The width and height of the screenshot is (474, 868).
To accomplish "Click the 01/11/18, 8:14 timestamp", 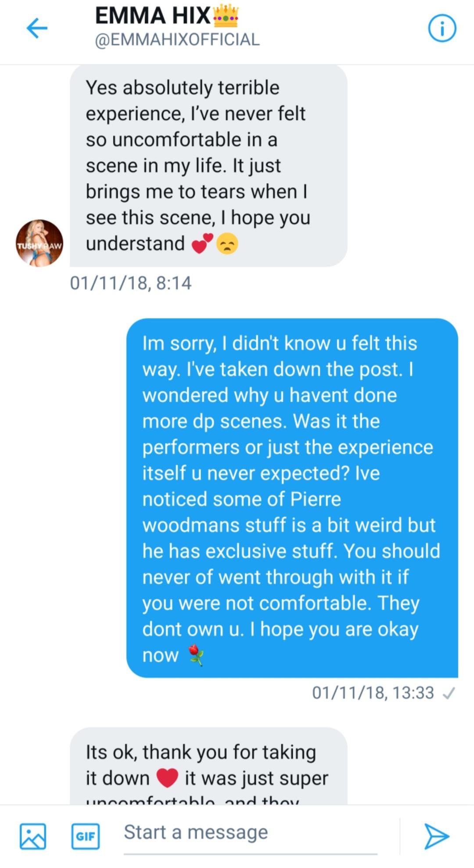I will (x=131, y=283).
